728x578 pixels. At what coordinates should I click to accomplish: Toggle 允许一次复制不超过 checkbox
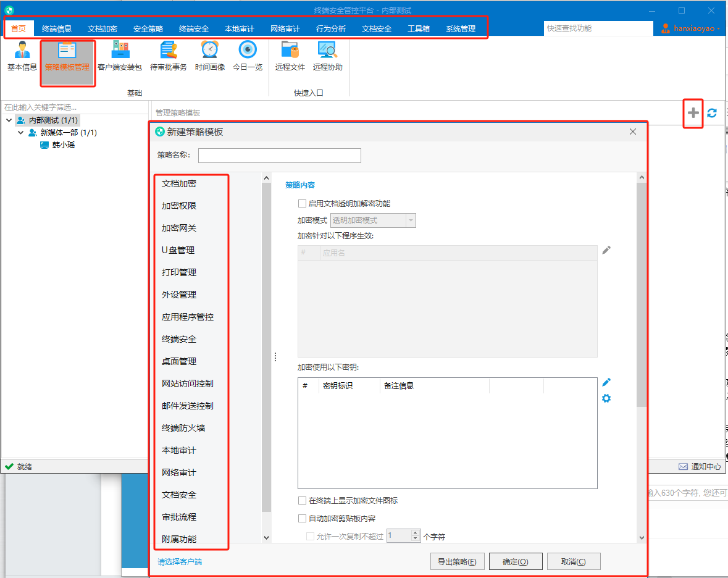click(x=310, y=536)
